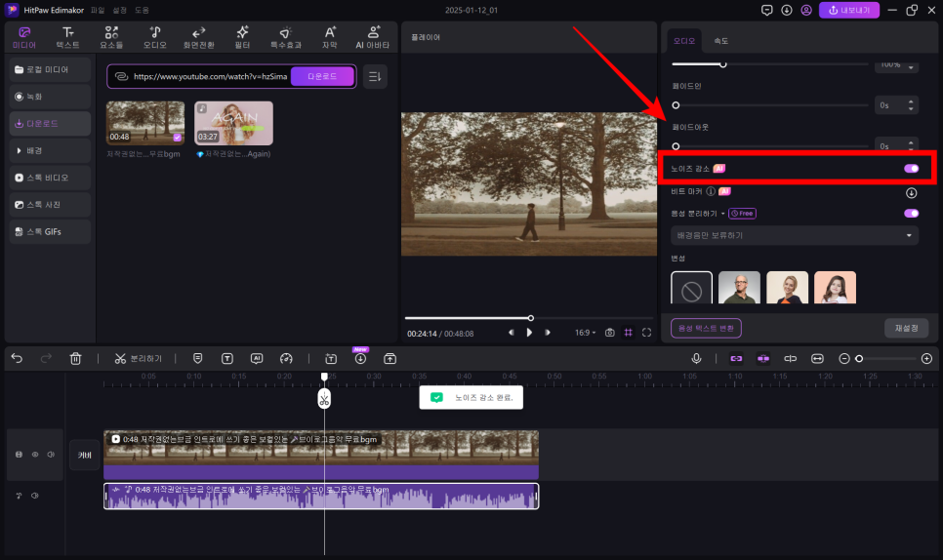Select 로컬 미디어 in sidebar
943x560 pixels.
51,69
